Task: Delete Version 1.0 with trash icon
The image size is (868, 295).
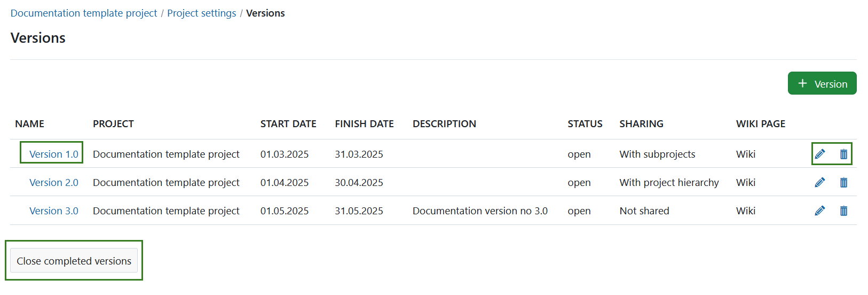Action: click(843, 154)
